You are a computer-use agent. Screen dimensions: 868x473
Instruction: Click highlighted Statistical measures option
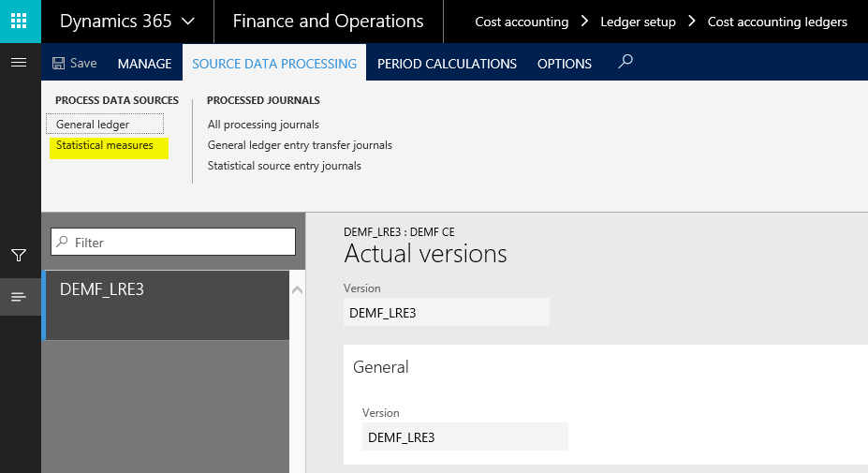coord(105,146)
